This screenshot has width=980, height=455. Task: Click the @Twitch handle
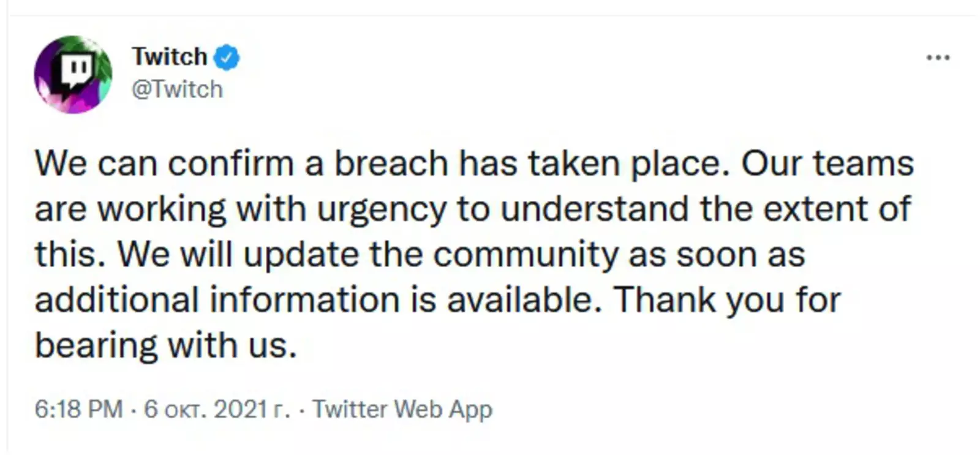[178, 89]
